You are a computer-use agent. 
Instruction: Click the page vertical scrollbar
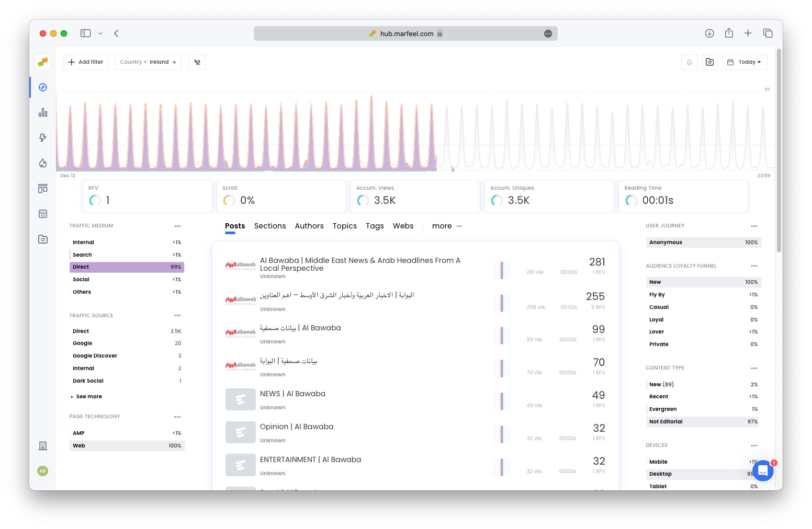(779, 157)
